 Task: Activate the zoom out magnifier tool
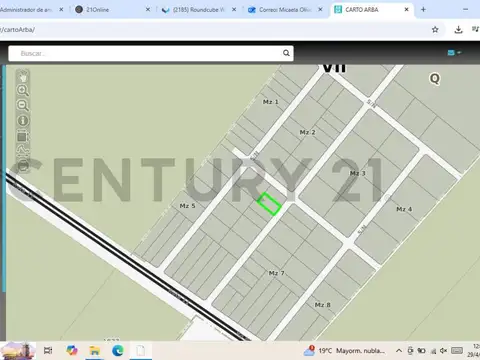23,105
